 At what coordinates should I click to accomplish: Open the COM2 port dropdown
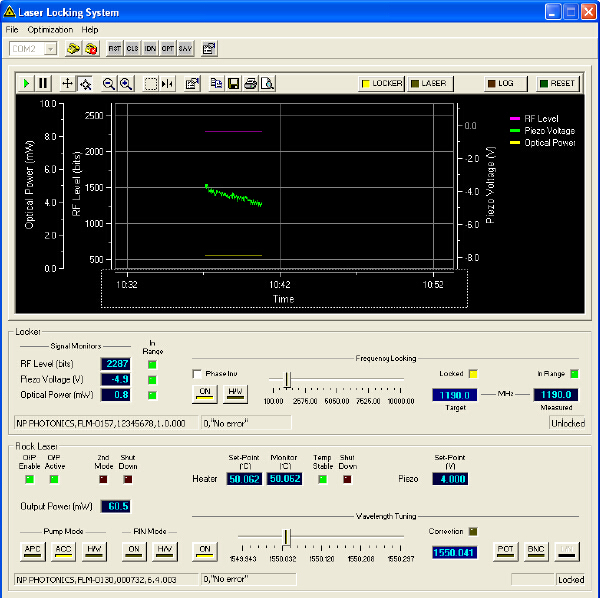click(x=49, y=48)
